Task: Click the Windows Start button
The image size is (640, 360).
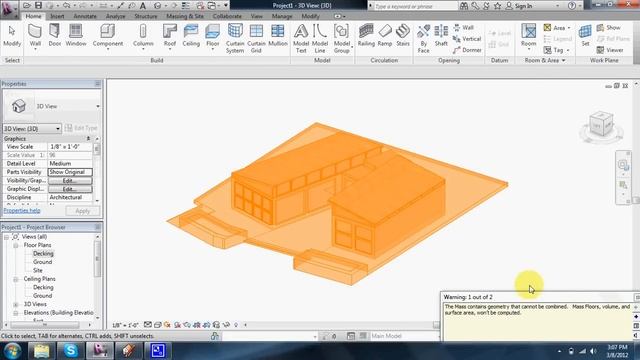Action: tap(12, 351)
